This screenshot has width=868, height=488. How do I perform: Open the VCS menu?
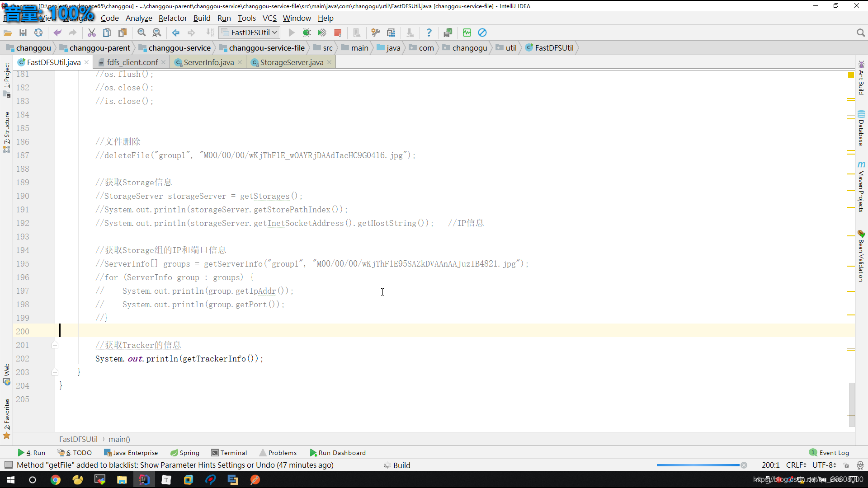pos(269,18)
